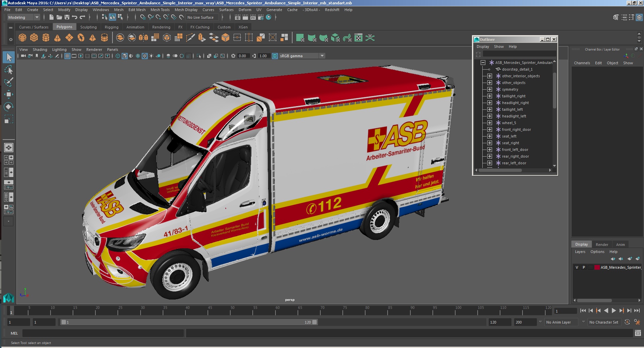The height and width of the screenshot is (348, 644).
Task: Click the Select tool arrow
Action: [x=9, y=57]
